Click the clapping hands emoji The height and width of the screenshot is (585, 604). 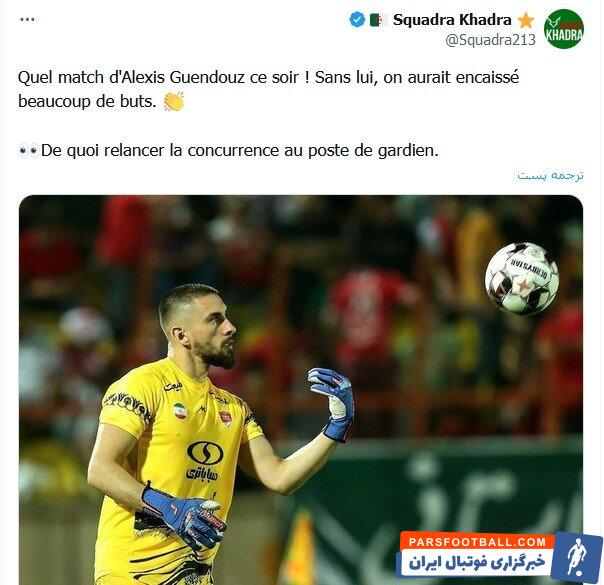coord(174,102)
